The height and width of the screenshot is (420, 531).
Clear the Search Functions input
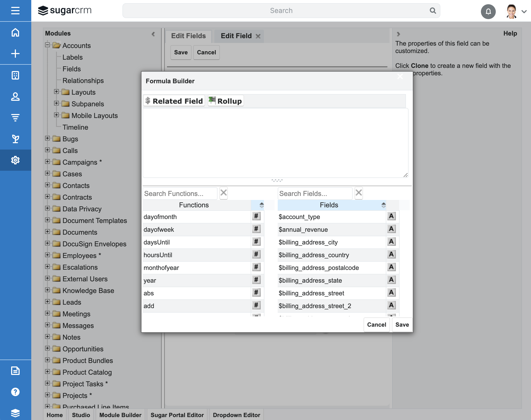tap(223, 193)
